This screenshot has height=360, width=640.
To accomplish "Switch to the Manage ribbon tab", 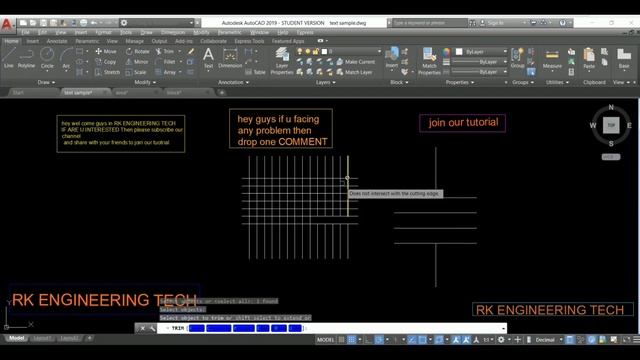I will point(134,41).
